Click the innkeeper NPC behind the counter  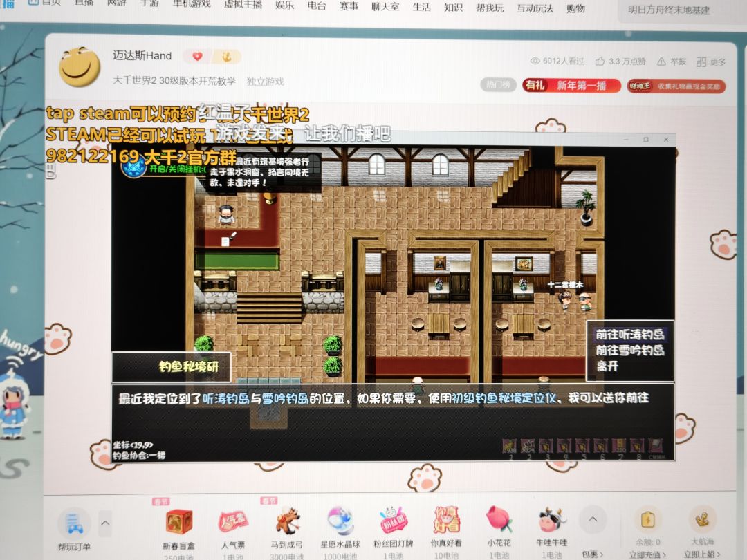[x=226, y=215]
